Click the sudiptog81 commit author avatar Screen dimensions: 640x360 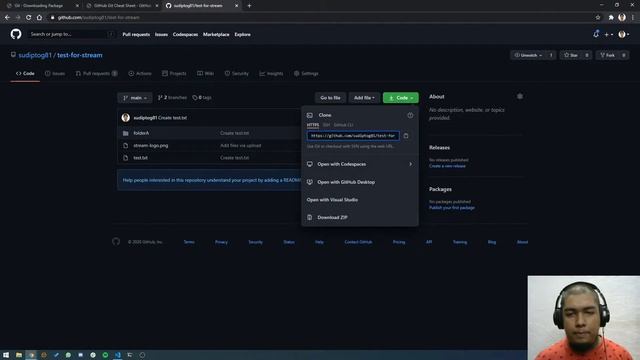pyautogui.click(x=126, y=118)
